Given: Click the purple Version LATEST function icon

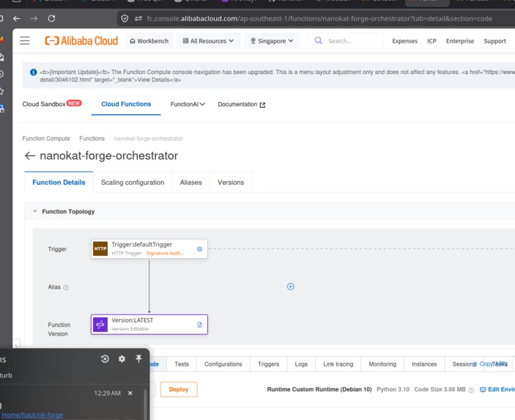Looking at the screenshot, I should coord(100,325).
